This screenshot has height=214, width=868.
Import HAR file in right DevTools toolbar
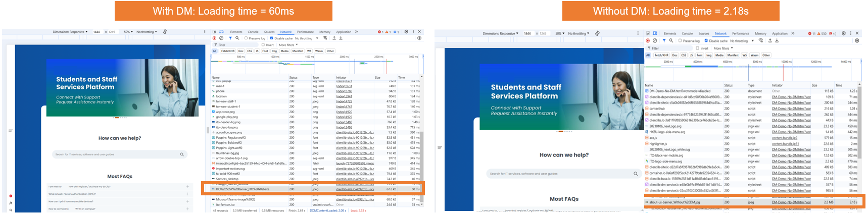(x=770, y=40)
